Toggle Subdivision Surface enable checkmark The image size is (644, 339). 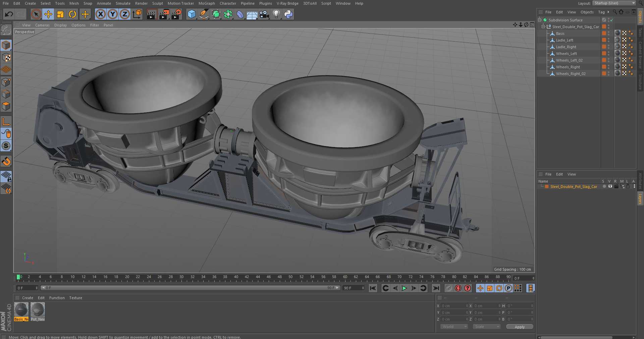[x=612, y=20]
